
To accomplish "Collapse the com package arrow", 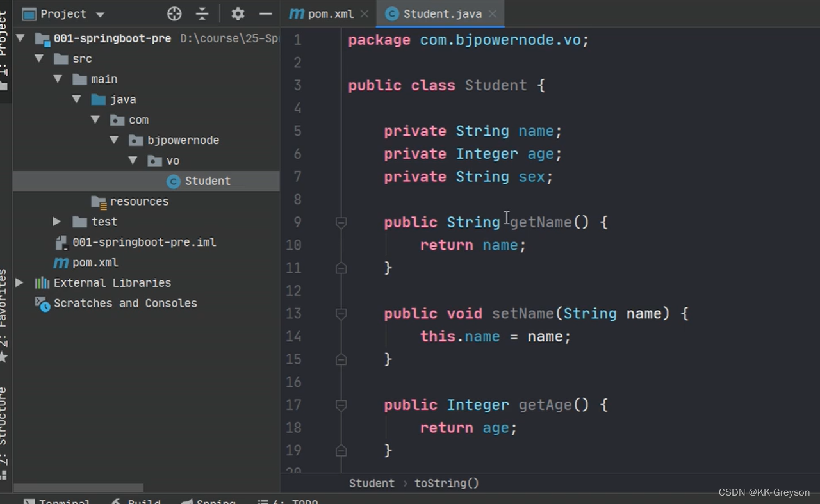I will click(x=95, y=120).
